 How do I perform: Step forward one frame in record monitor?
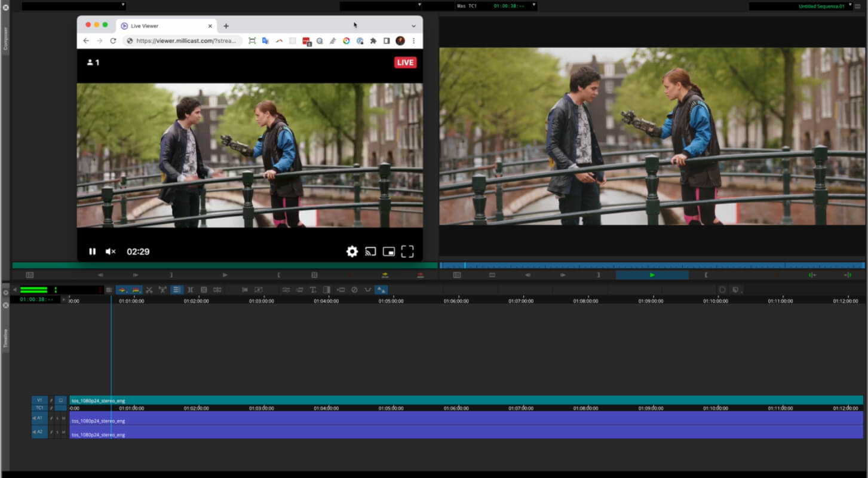coord(563,275)
